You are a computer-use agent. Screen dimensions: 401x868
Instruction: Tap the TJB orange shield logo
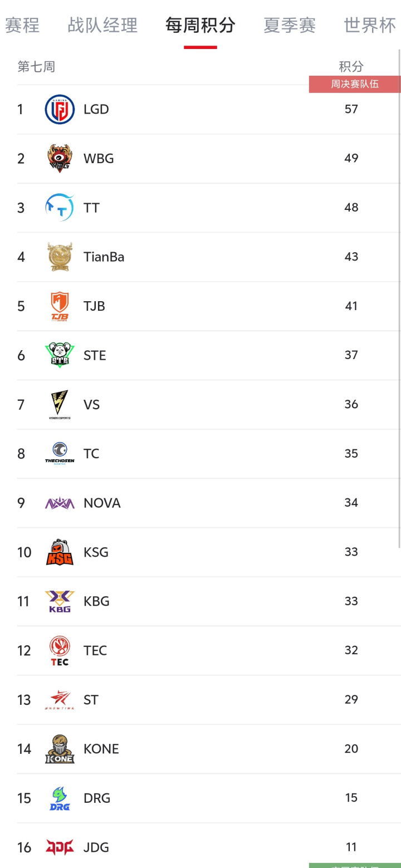60,306
